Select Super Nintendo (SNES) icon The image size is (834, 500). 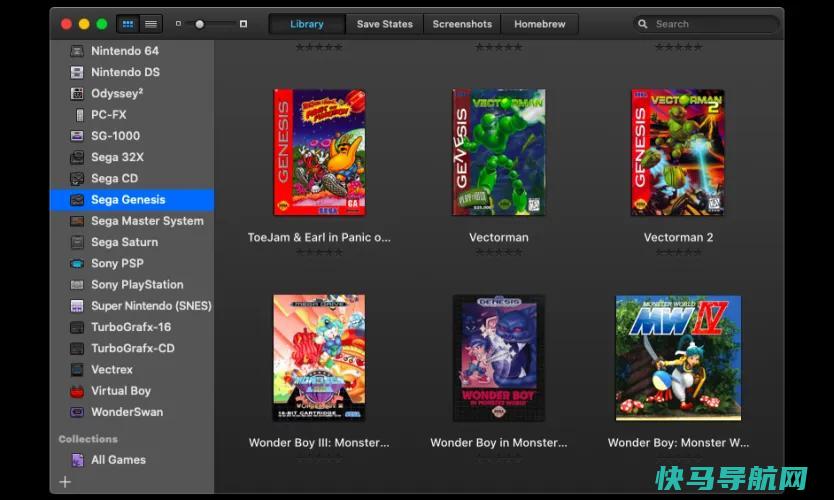77,306
